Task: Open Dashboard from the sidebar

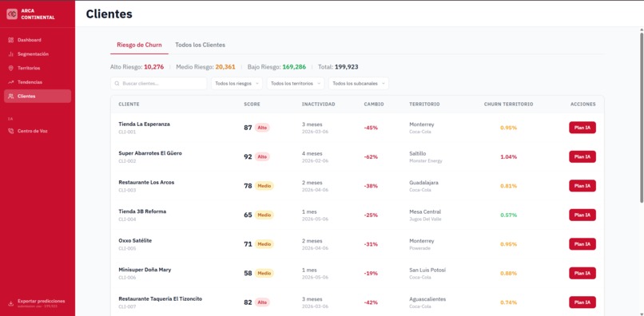Action: point(38,40)
